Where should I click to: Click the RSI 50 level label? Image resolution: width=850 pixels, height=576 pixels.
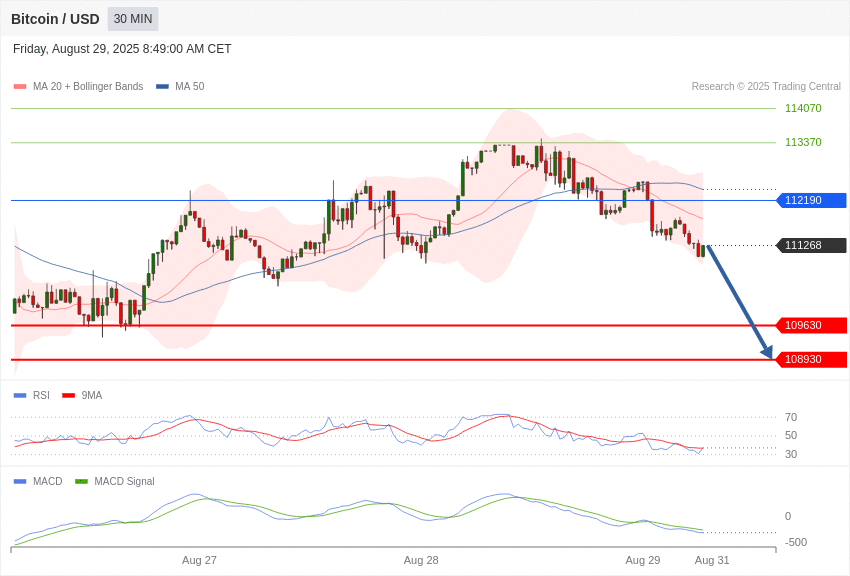point(791,436)
